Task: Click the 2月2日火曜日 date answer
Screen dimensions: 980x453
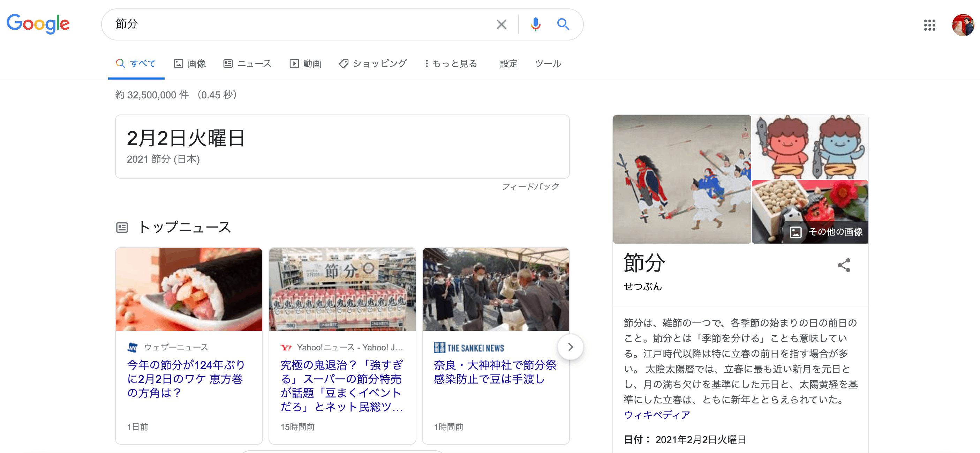Action: tap(186, 138)
